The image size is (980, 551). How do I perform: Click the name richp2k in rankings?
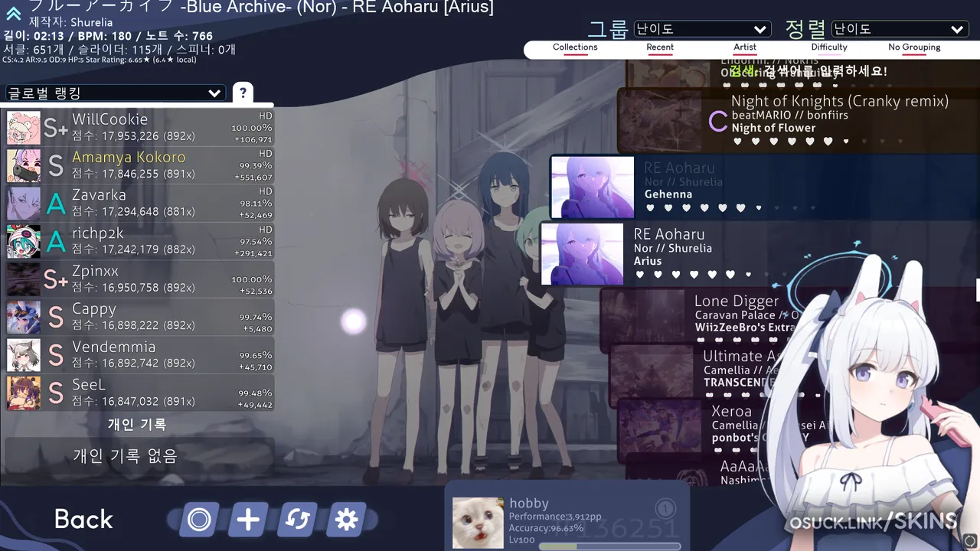[x=97, y=233]
